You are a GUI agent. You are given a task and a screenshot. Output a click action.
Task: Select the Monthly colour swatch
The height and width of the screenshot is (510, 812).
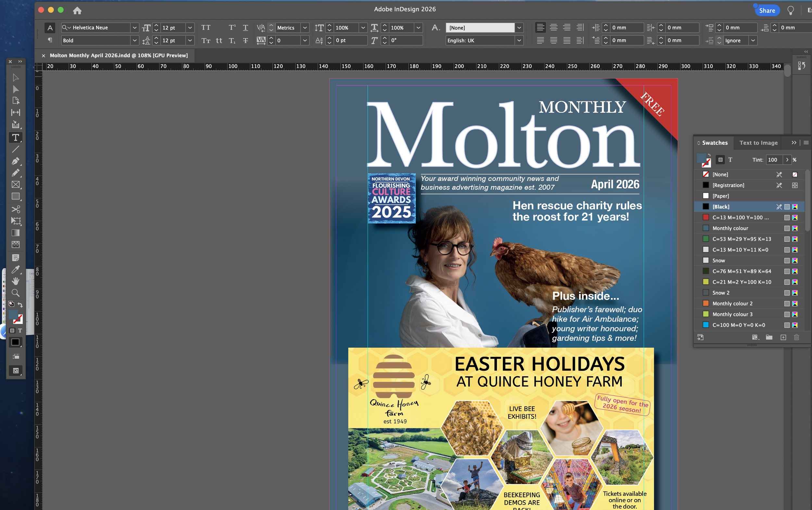pyautogui.click(x=730, y=228)
